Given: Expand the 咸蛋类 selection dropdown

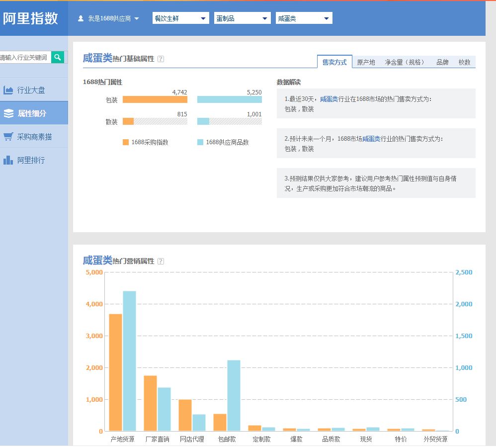Looking at the screenshot, I should pos(304,17).
